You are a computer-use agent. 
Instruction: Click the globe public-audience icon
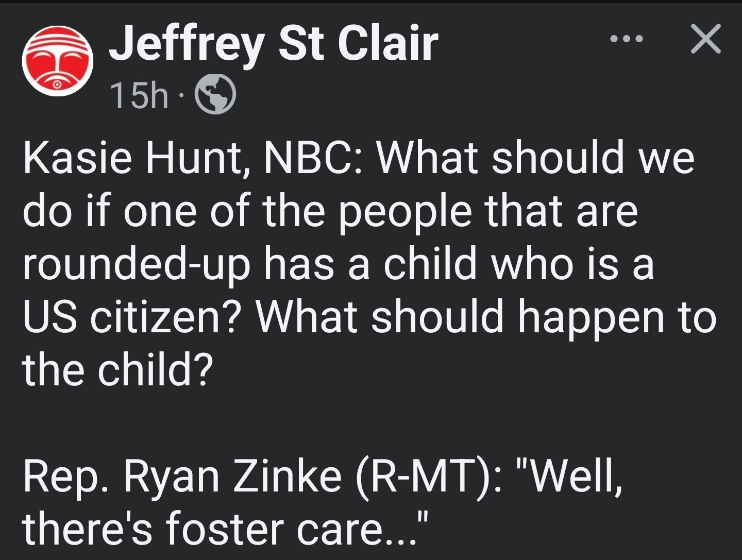(215, 95)
